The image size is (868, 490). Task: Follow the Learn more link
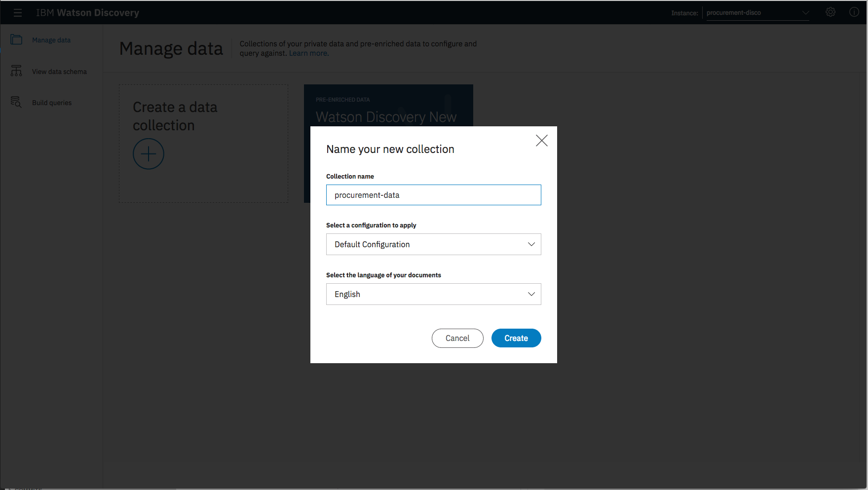(x=309, y=53)
